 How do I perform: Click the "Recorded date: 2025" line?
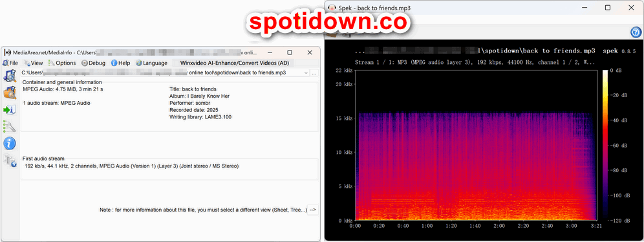pos(194,110)
